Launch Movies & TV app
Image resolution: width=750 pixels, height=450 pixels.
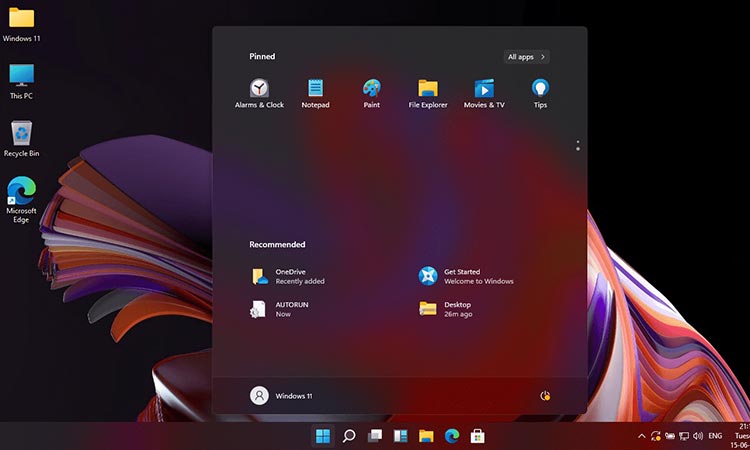(x=484, y=94)
